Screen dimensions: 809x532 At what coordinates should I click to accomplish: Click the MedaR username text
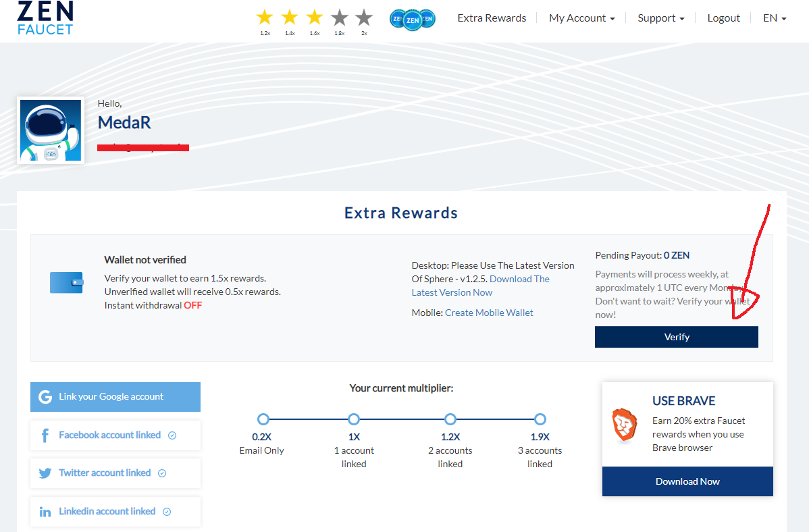(124, 123)
